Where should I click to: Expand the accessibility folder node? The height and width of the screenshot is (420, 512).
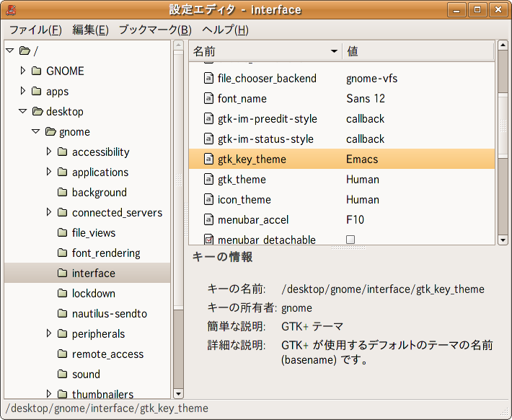[x=48, y=152]
